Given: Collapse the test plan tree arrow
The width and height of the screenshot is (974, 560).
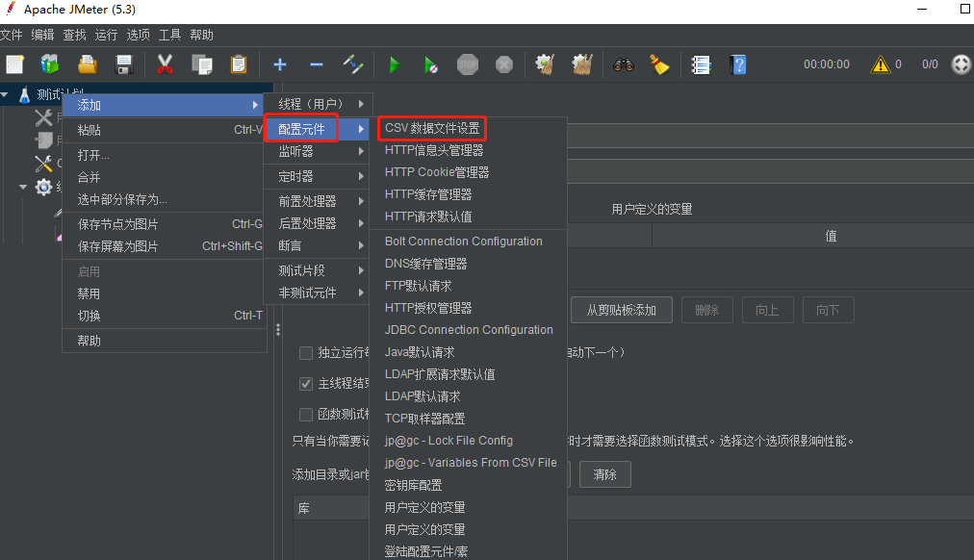Looking at the screenshot, I should point(5,95).
